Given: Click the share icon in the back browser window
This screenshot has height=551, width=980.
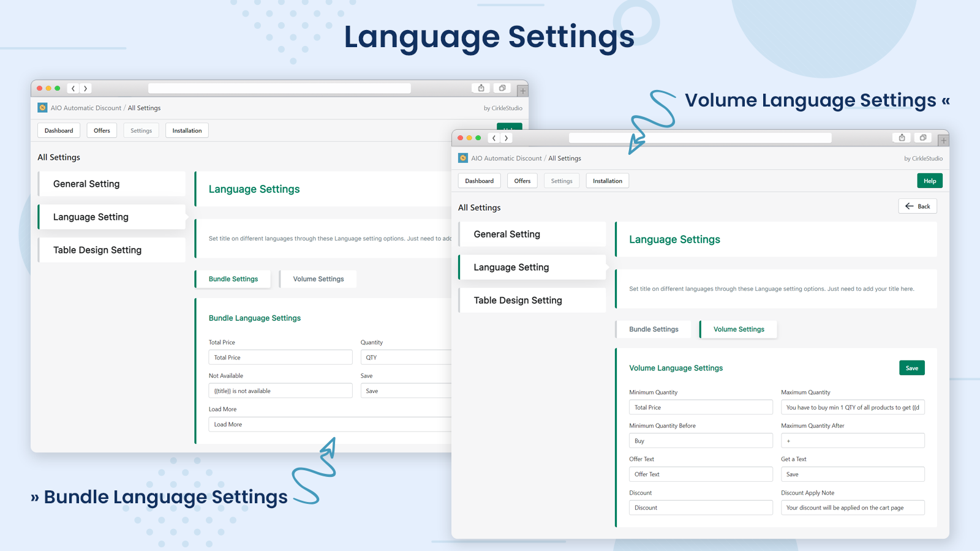Looking at the screenshot, I should point(481,88).
